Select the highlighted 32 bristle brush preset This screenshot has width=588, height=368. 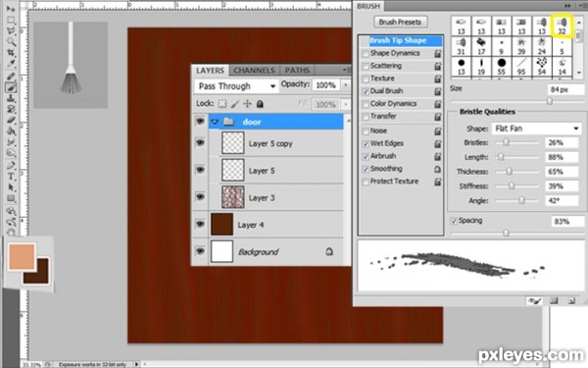tap(562, 26)
